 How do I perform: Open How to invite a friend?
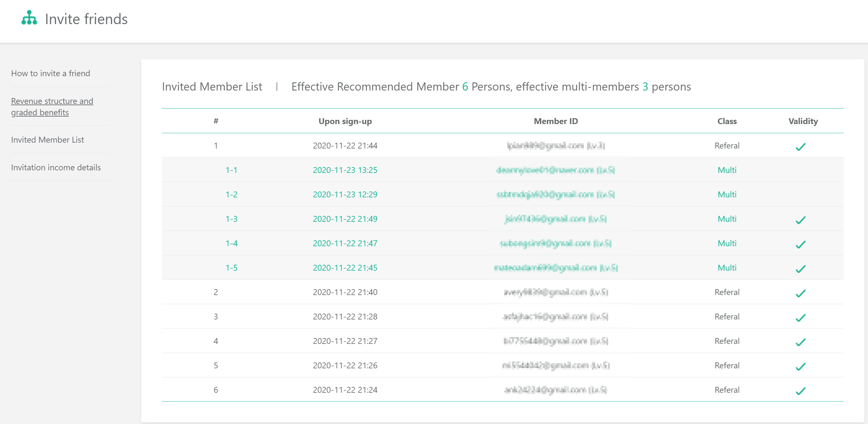50,73
